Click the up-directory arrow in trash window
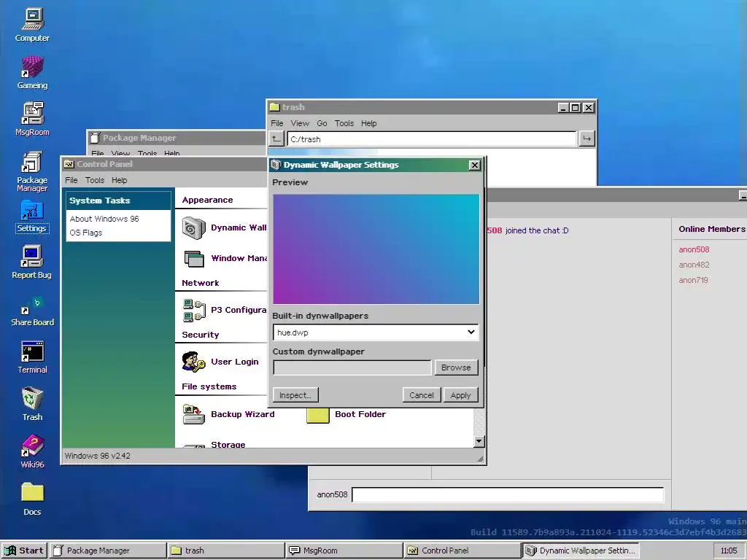Viewport: 747px width, 560px height. click(276, 139)
